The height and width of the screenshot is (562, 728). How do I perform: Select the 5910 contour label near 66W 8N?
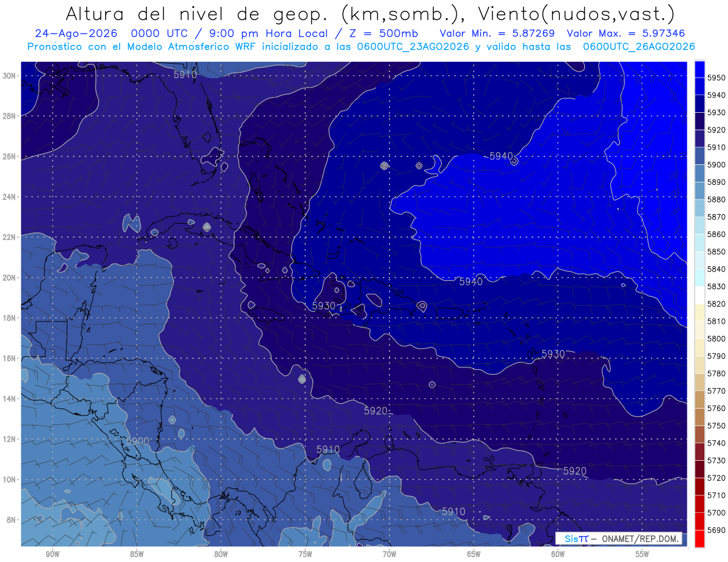(454, 512)
